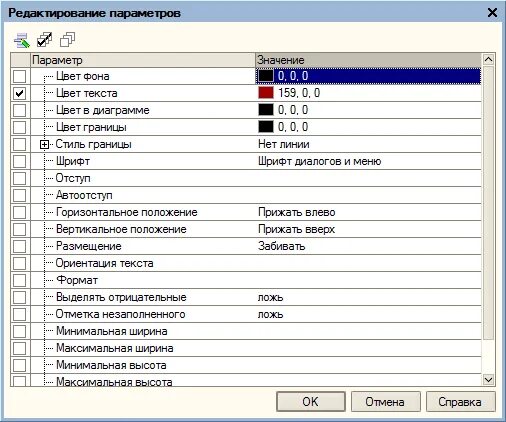The height and width of the screenshot is (422, 506).
Task: Enable the Цвет фона checkbox
Action: (19, 76)
